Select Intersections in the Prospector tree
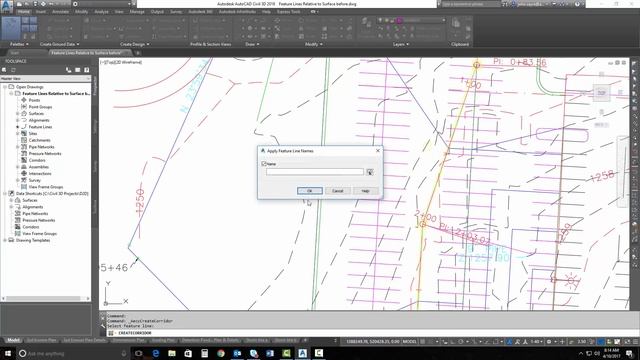Screen dimensions: 640x360 coord(40,173)
